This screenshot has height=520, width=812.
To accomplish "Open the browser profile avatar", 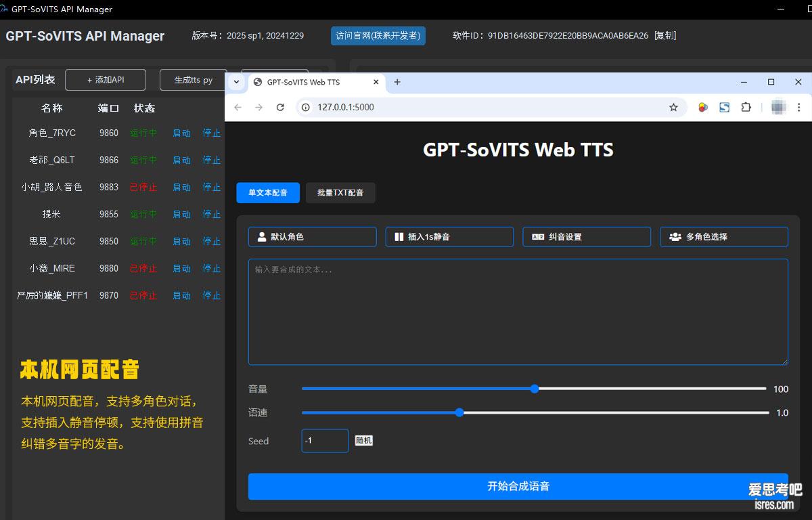I will pos(778,107).
